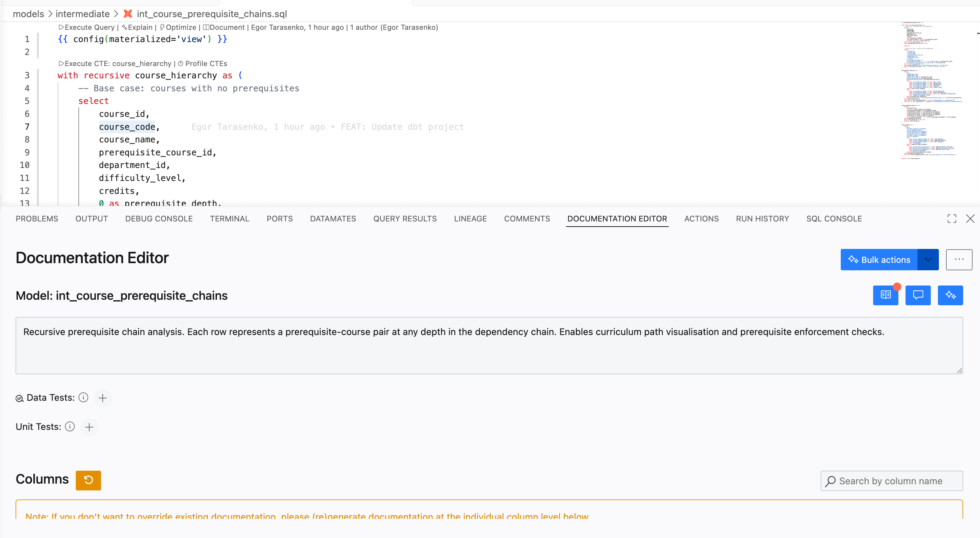This screenshot has height=538, width=980.
Task: Maximize the bottom panel size
Action: pyautogui.click(x=952, y=219)
